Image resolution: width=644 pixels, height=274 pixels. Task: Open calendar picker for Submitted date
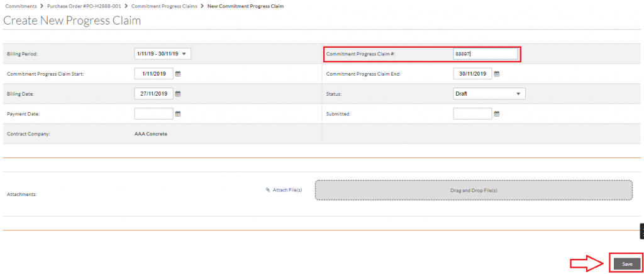tap(497, 114)
